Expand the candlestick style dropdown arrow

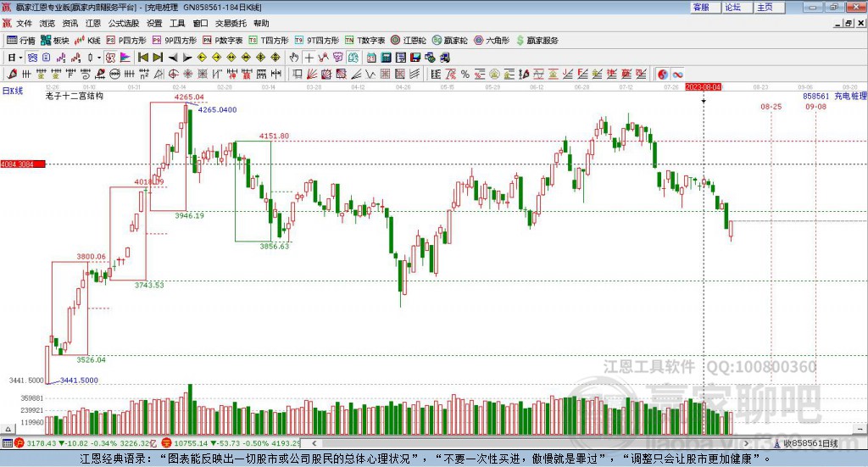pos(99,58)
